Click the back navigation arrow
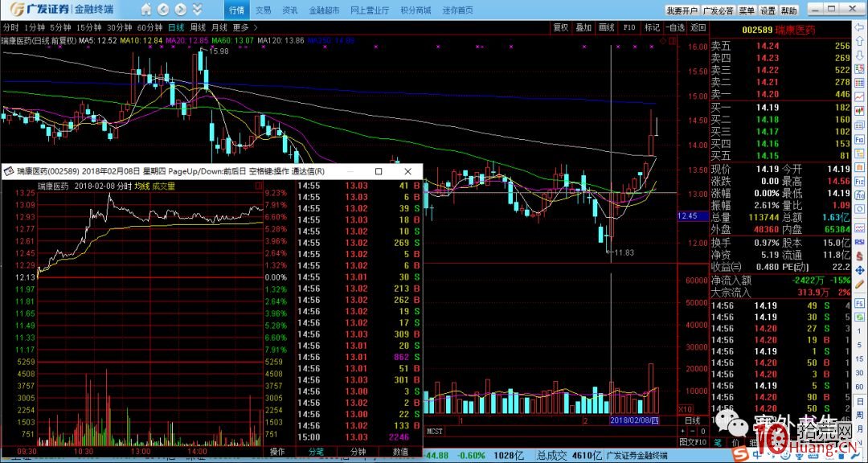Viewport: 868px width, 463px height. pos(162,10)
